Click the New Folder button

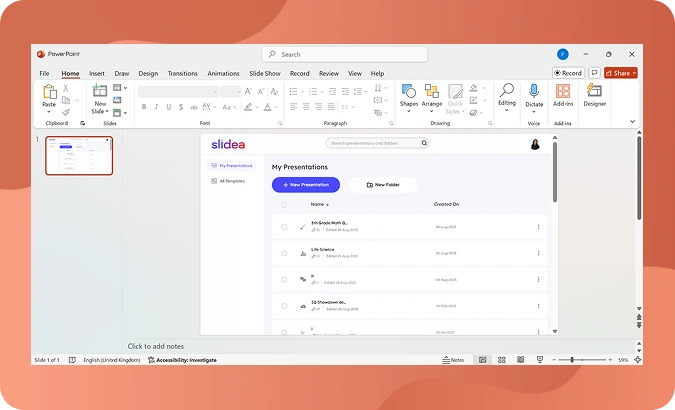383,185
